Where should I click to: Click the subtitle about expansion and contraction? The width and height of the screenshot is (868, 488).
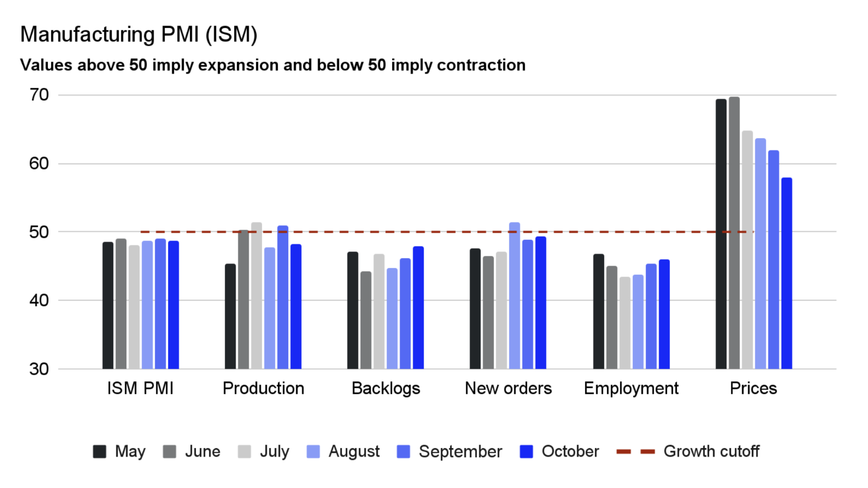click(272, 65)
